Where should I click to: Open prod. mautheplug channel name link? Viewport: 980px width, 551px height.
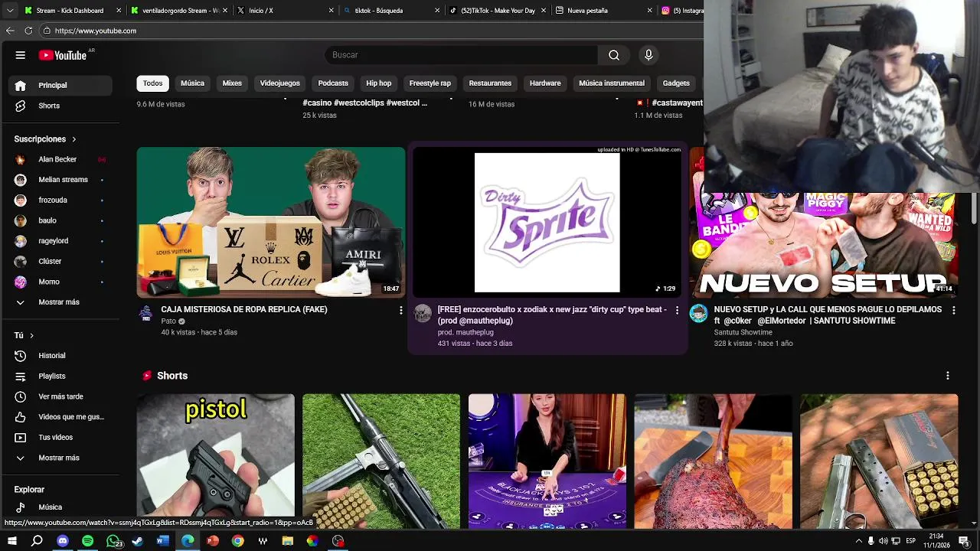pyautogui.click(x=465, y=332)
